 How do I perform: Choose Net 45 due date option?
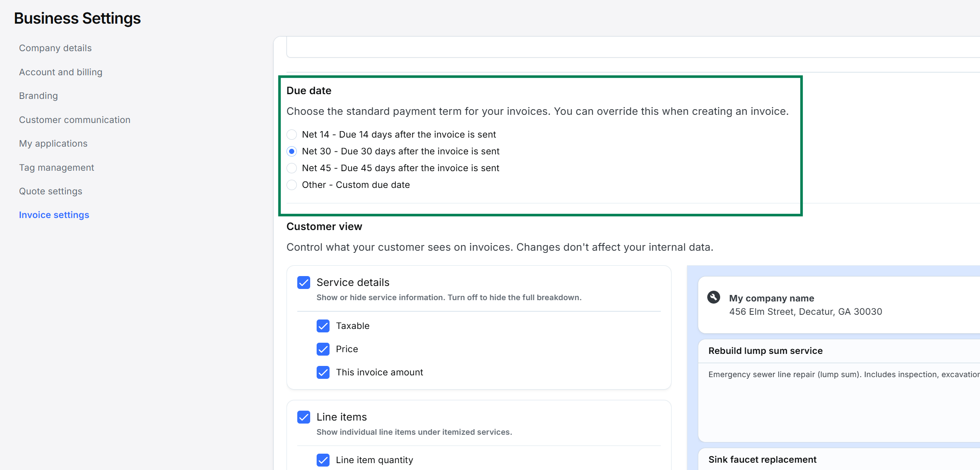click(292, 168)
